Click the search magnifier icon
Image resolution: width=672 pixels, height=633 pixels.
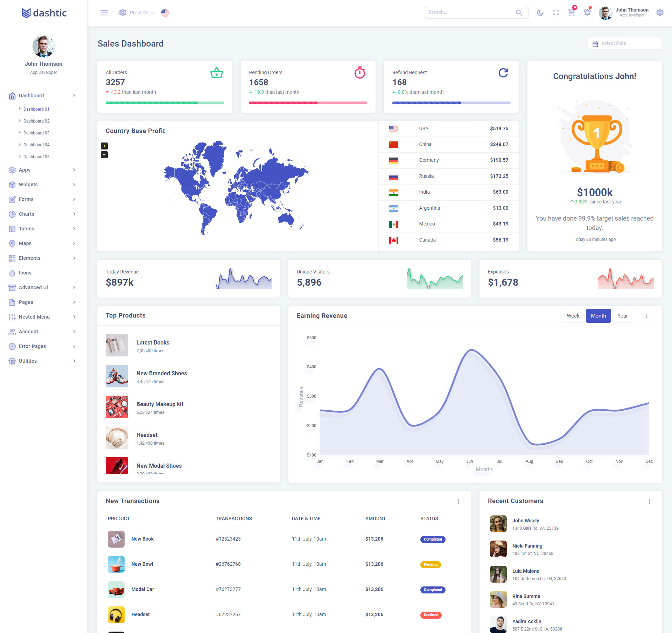519,13
